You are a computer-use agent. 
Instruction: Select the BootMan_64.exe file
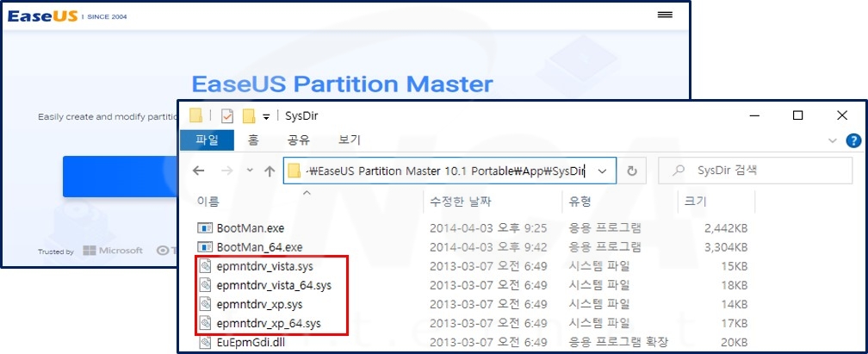pos(260,246)
